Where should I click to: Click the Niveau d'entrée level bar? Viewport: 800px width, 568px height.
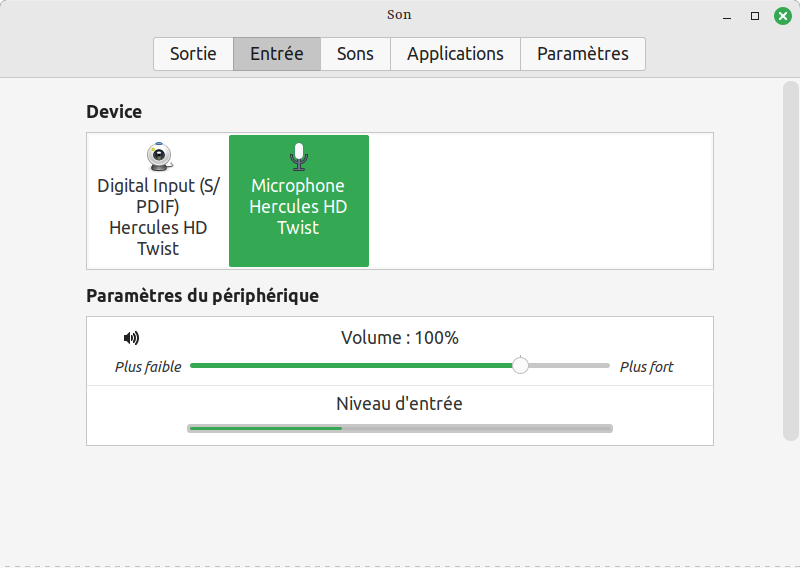400,428
